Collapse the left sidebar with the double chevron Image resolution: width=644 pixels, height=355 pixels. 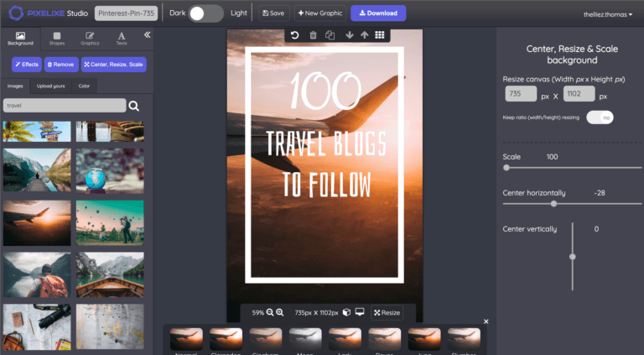pos(147,35)
